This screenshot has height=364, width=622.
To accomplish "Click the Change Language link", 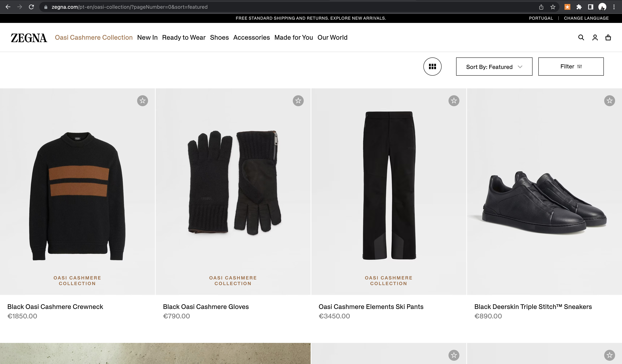I will [x=586, y=18].
